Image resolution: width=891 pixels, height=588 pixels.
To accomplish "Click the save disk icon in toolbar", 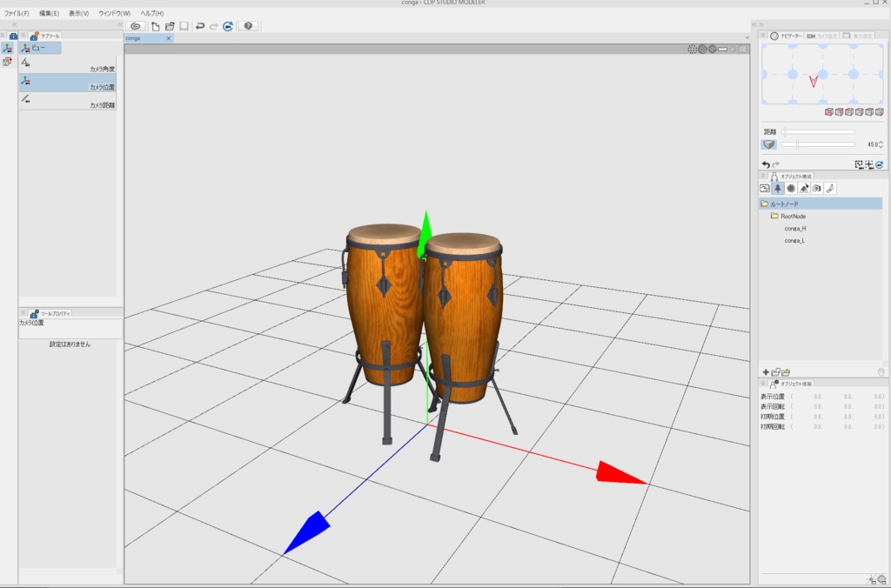I will [x=184, y=26].
